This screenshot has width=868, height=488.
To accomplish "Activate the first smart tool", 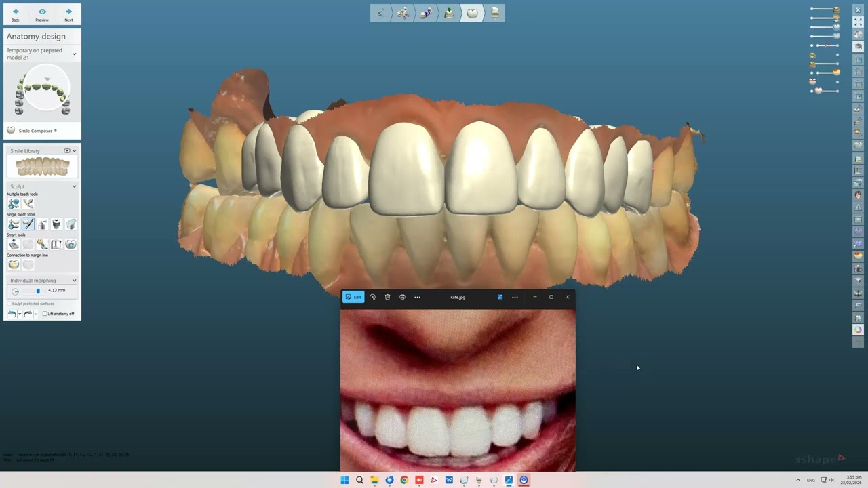I will [14, 244].
